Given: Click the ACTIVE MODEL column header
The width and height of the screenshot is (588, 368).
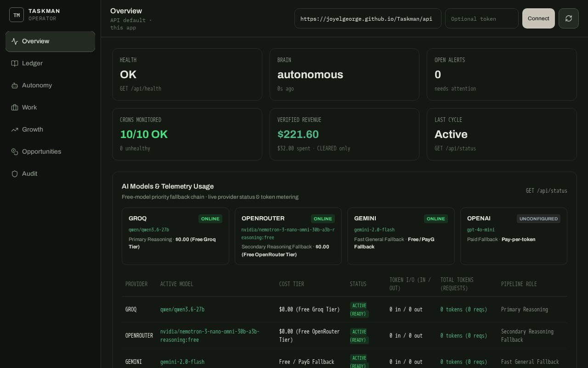Looking at the screenshot, I should pyautogui.click(x=177, y=284).
